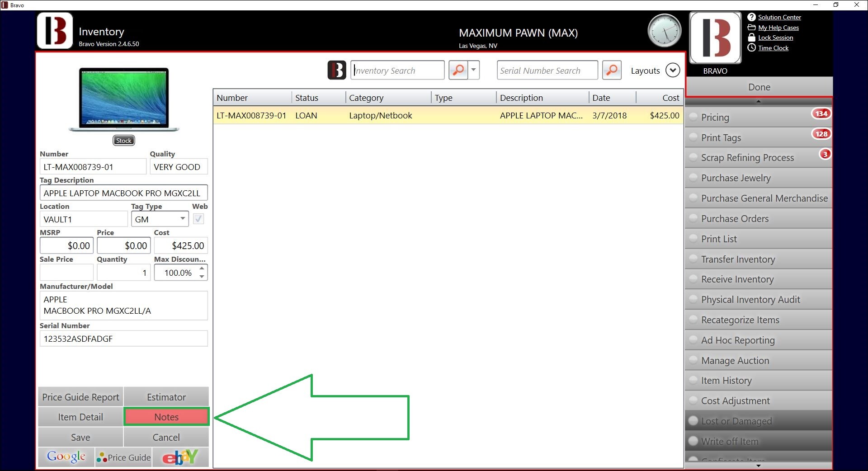Click the Lock Session link
Viewport: 868px width, 471px height.
(776, 38)
